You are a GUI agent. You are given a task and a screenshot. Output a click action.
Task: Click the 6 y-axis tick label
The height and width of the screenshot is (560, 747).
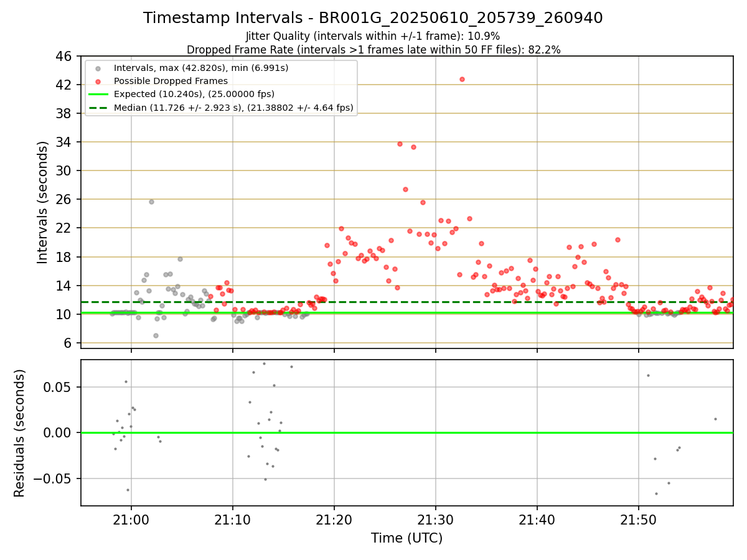pyautogui.click(x=68, y=343)
